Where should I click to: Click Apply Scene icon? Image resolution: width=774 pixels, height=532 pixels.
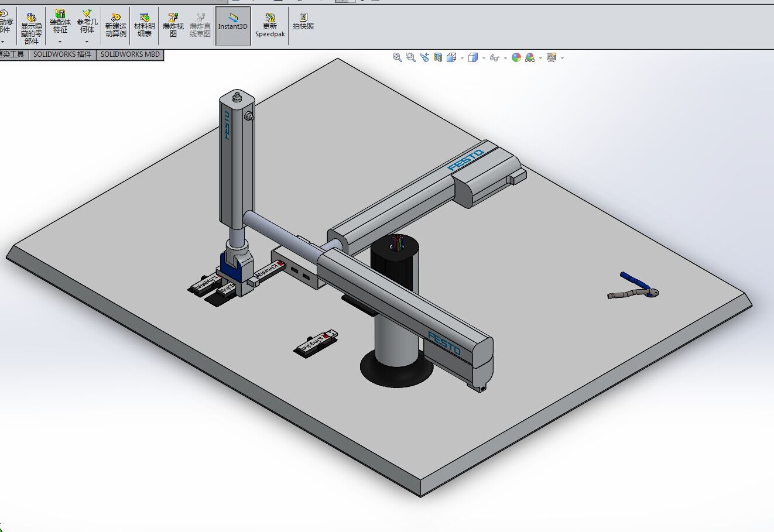(x=530, y=57)
